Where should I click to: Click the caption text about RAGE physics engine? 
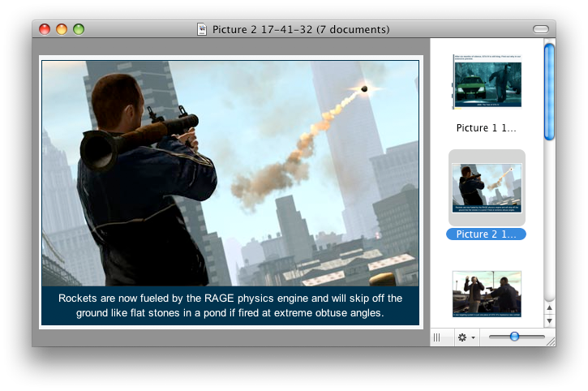230,306
